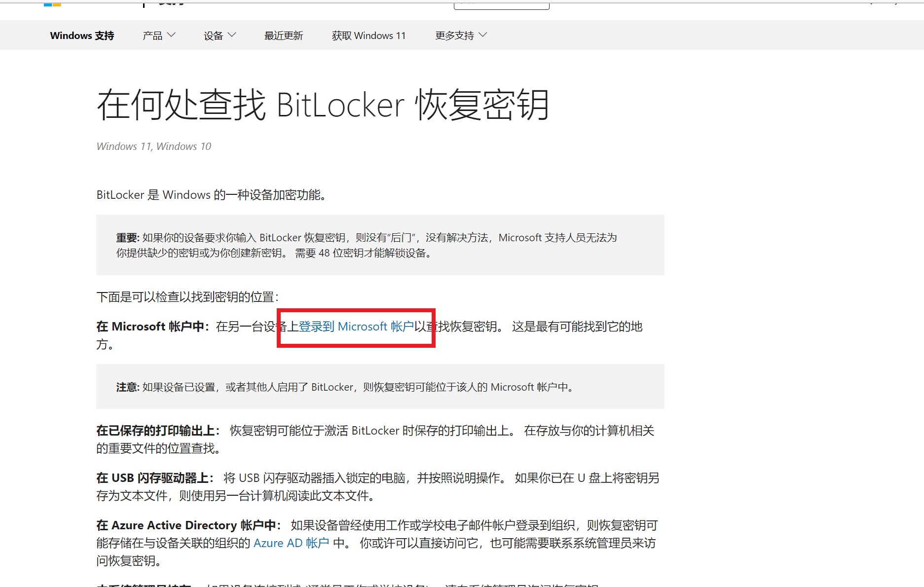Image resolution: width=924 pixels, height=587 pixels.
Task: Click the BitLocker 是 Windows 的一种设备加密功能 sentence
Action: pos(212,195)
